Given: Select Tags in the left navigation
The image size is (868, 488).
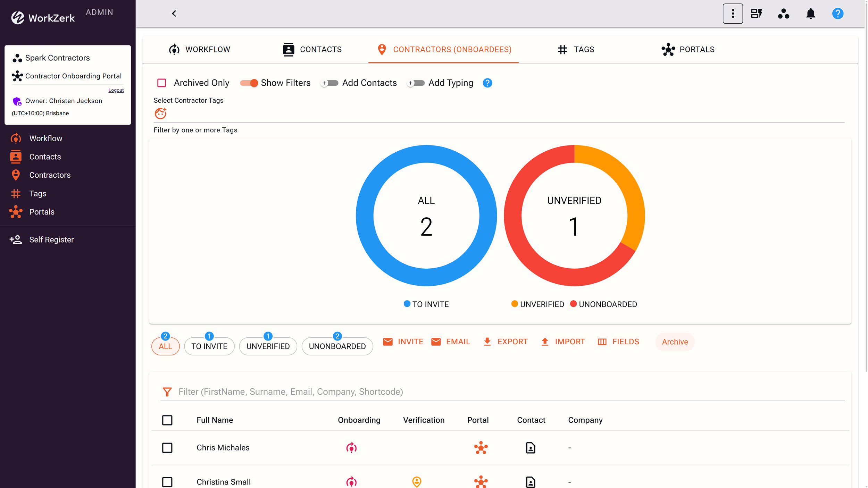Looking at the screenshot, I should point(37,193).
